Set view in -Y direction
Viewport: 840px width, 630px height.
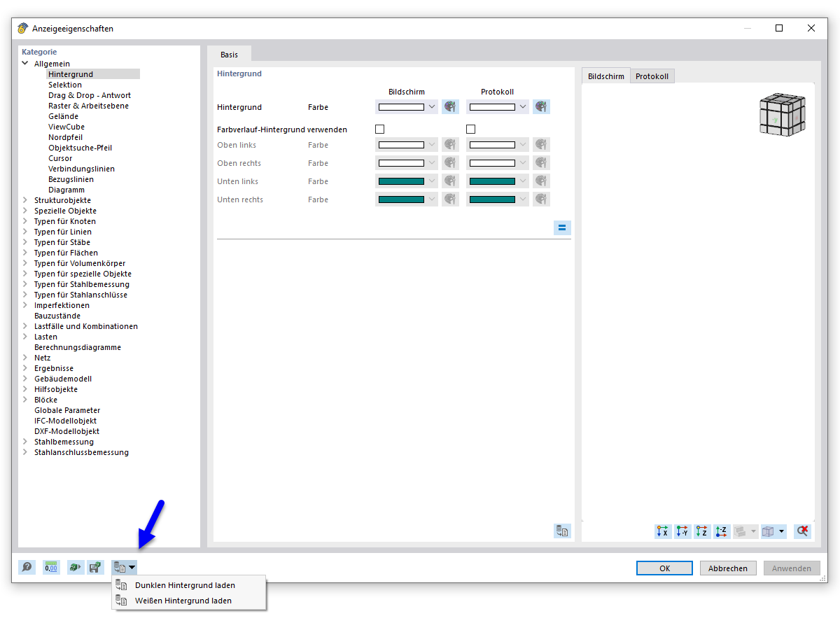[682, 531]
